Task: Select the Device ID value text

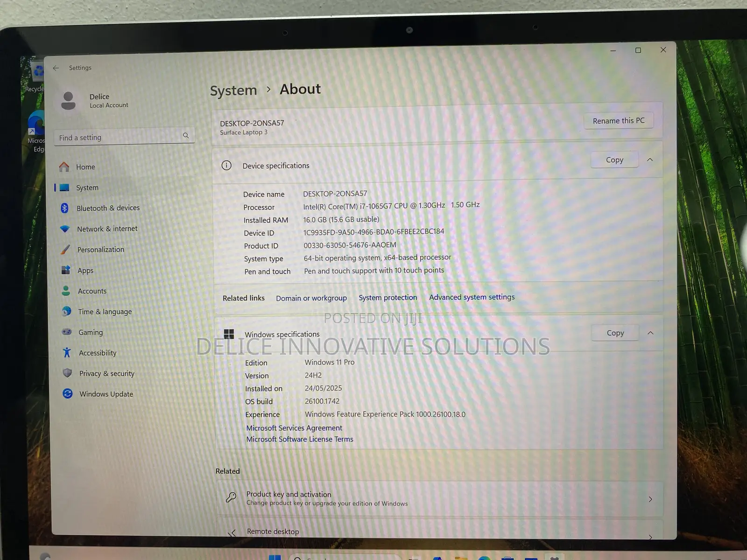Action: pos(373,232)
